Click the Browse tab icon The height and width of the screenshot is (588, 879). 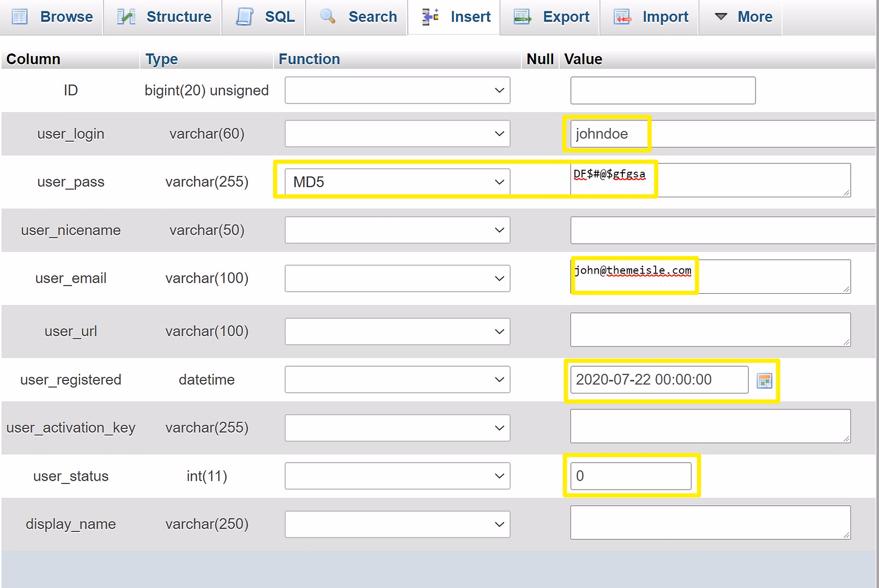20,17
